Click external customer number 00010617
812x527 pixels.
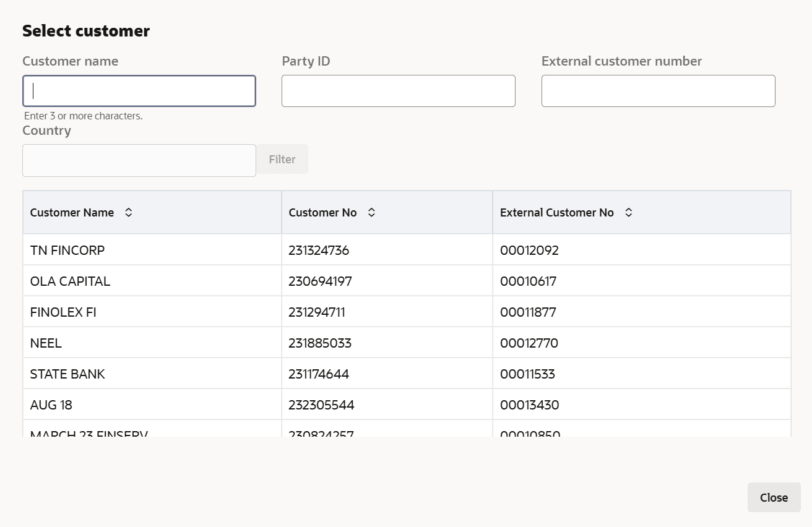point(528,281)
